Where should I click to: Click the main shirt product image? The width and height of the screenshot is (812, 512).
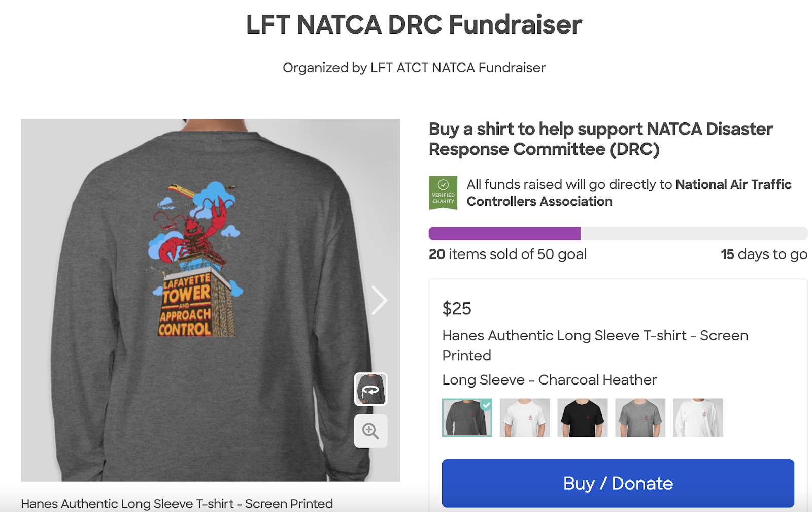click(210, 300)
